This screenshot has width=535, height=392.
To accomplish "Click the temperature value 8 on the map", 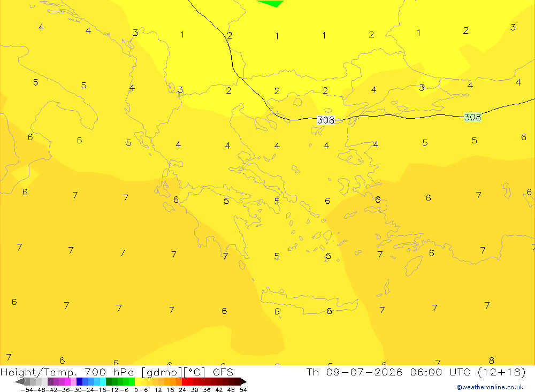I will coord(491,360).
